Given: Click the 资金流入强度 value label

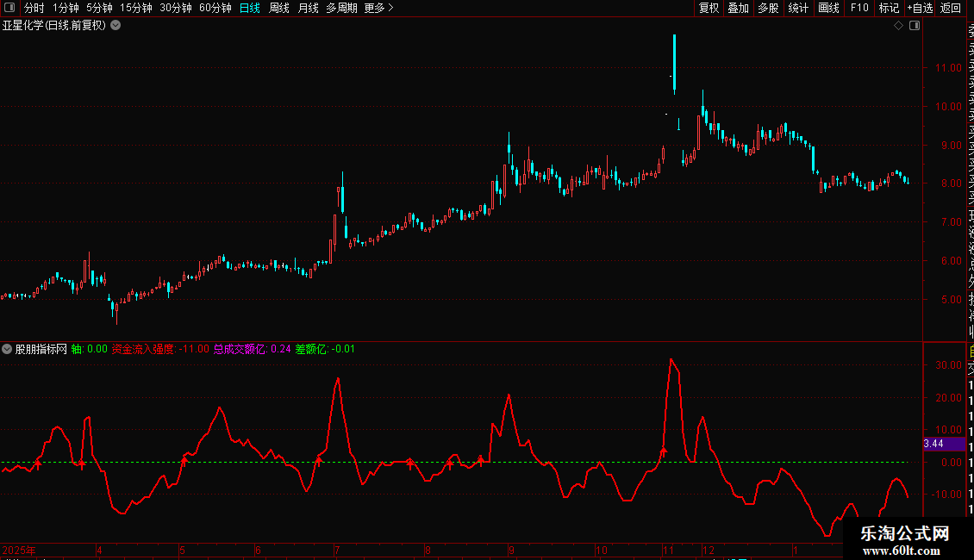Looking at the screenshot, I should point(160,349).
